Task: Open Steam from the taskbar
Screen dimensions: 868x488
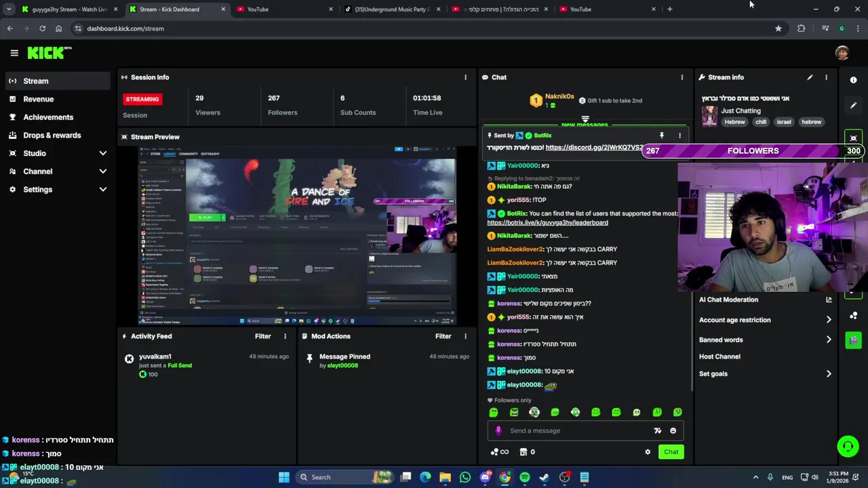Action: (544, 477)
